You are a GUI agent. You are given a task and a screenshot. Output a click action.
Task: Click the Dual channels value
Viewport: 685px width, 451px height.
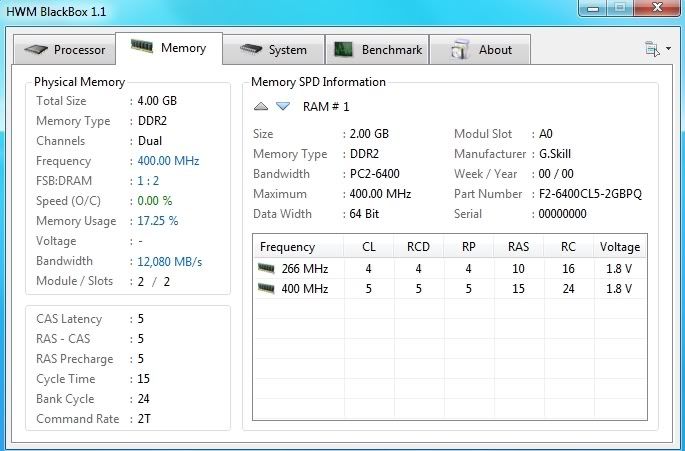tap(150, 141)
